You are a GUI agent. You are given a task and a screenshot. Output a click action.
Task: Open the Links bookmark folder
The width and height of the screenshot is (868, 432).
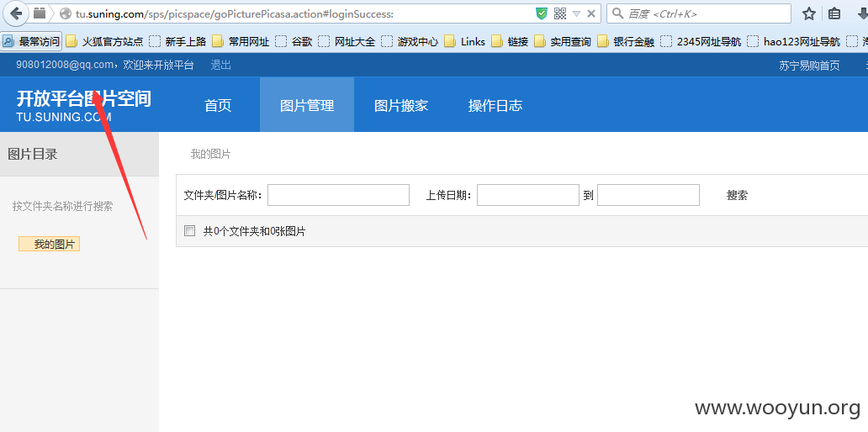pos(465,41)
